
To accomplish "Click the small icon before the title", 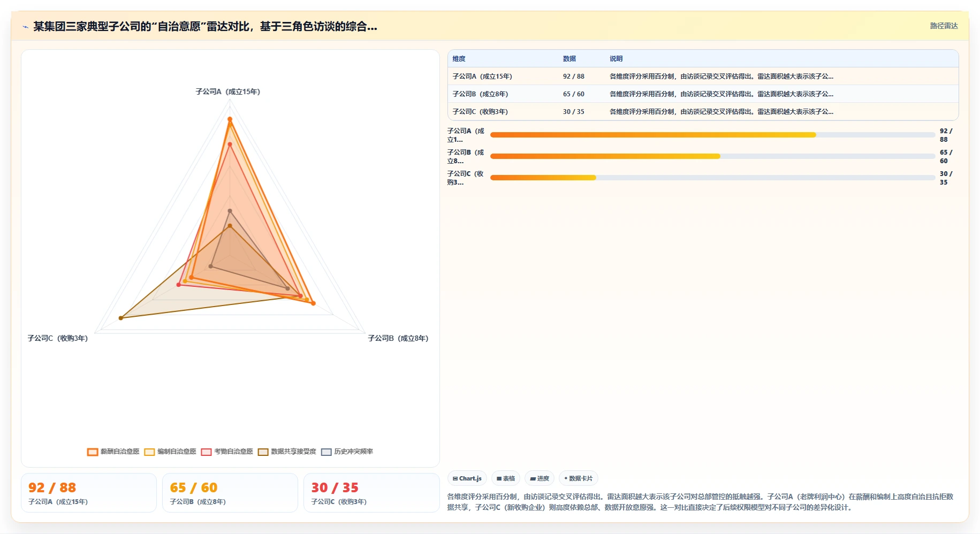I will [25, 27].
